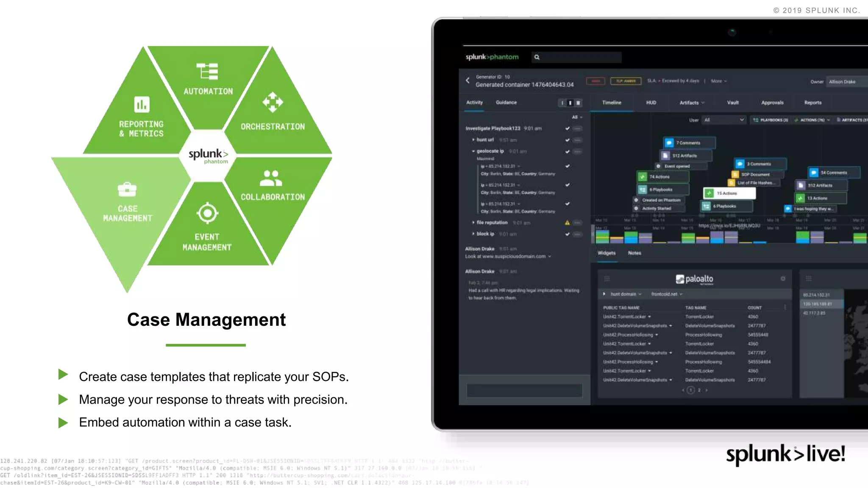
Task: Click the Automation hexagon icon on slide
Action: tap(207, 71)
